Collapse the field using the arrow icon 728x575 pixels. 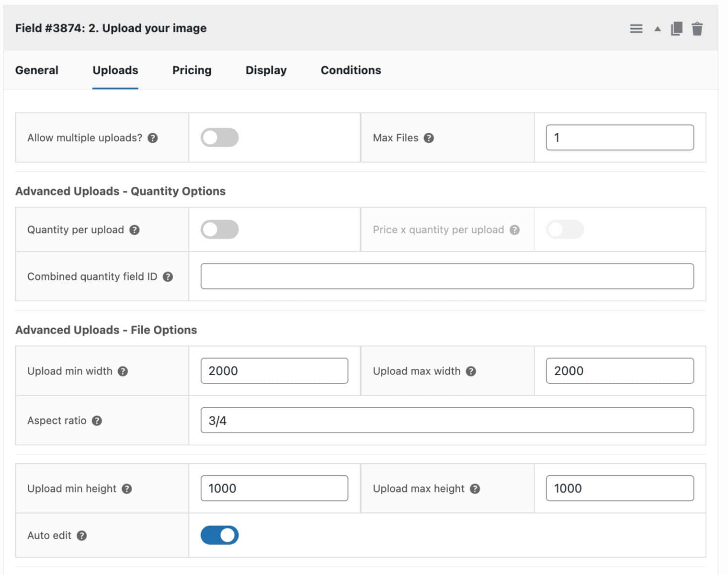pos(656,29)
